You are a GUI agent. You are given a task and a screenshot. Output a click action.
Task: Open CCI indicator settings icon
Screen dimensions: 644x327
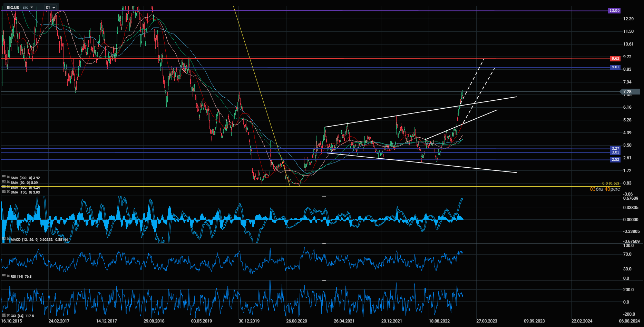(x=4, y=315)
